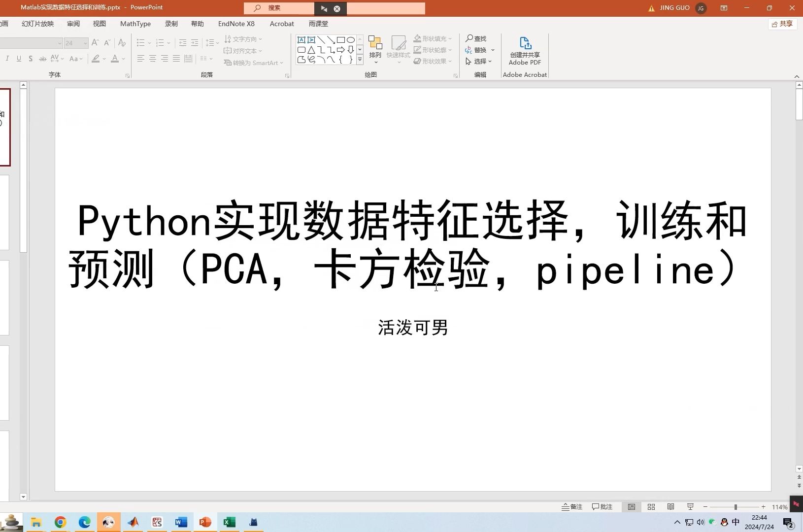Open the align text (对齐文本) dropdown

pyautogui.click(x=243, y=51)
